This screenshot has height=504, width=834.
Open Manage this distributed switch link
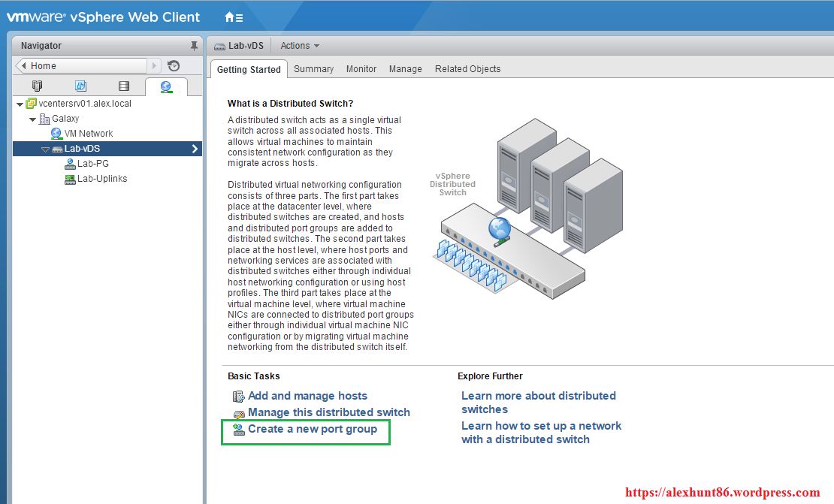[328, 412]
